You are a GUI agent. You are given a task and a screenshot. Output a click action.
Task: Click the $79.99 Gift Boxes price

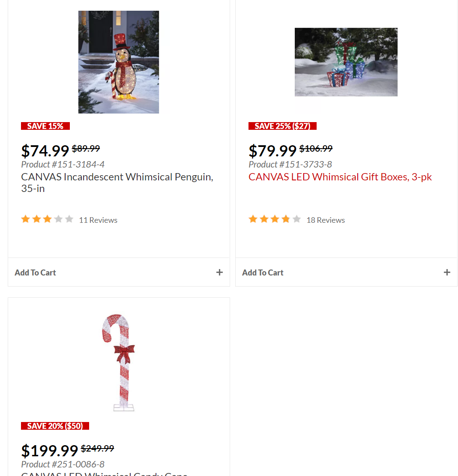[272, 151]
